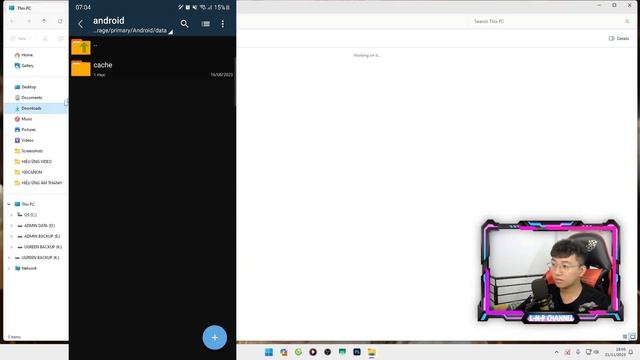This screenshot has width=640, height=360.
Task: Switch list view mode in file manager
Action: point(205,24)
